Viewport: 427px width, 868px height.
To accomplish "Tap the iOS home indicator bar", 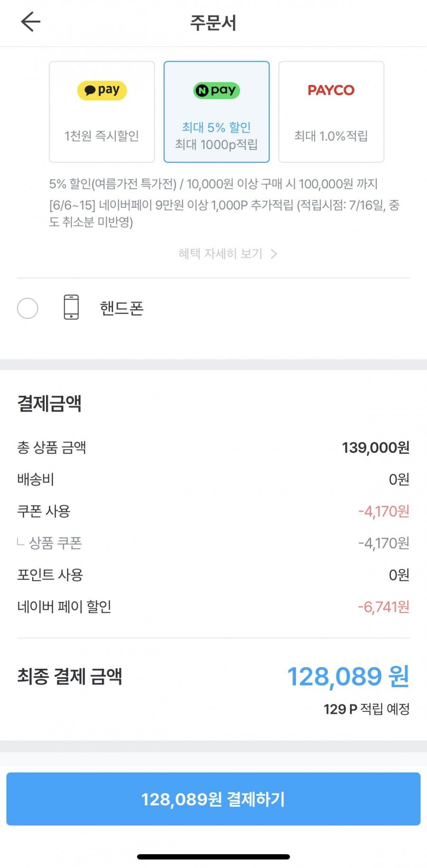I will pyautogui.click(x=213, y=857).
